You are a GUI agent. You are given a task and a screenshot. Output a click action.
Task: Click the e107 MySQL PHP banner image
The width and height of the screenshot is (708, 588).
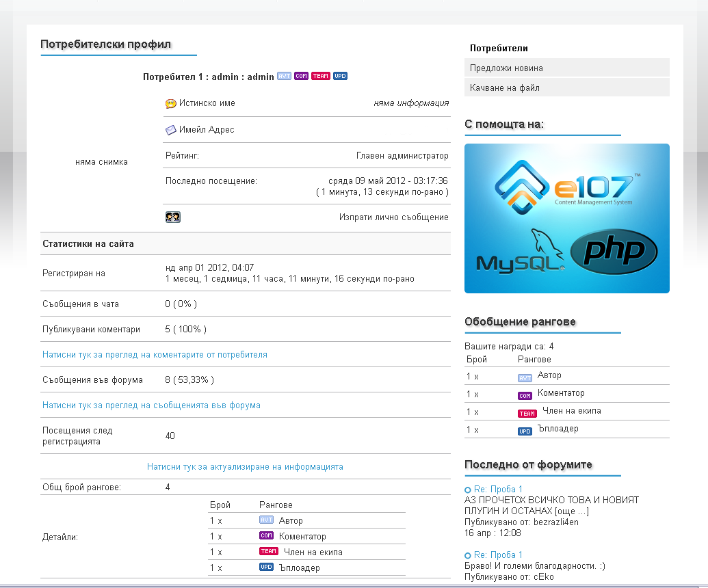pyautogui.click(x=566, y=217)
